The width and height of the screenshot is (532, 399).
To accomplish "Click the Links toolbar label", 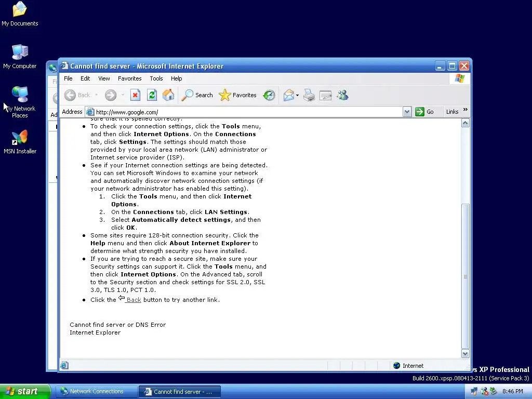I will point(452,112).
